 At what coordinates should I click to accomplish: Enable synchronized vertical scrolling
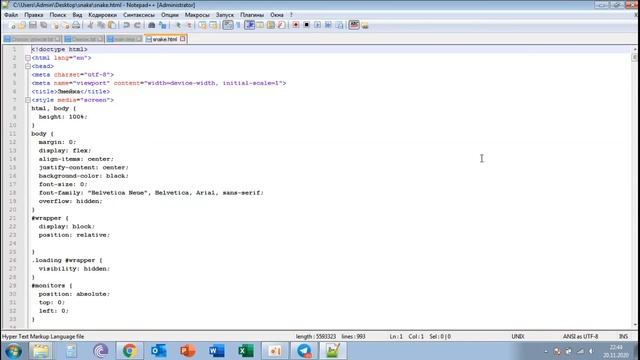pyautogui.click(x=202, y=25)
